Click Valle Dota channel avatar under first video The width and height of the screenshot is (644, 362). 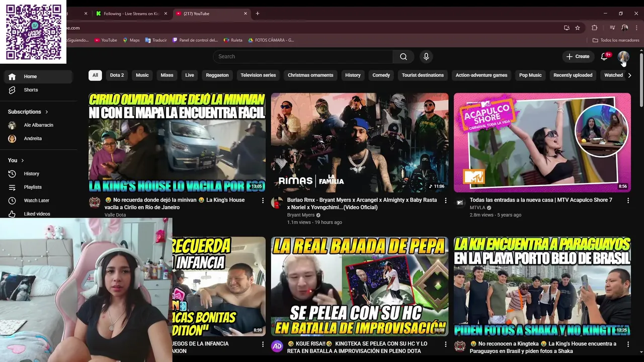95,202
